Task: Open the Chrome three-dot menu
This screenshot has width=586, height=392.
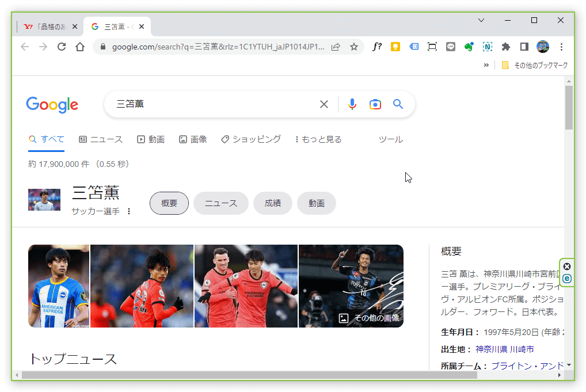Action: [561, 47]
